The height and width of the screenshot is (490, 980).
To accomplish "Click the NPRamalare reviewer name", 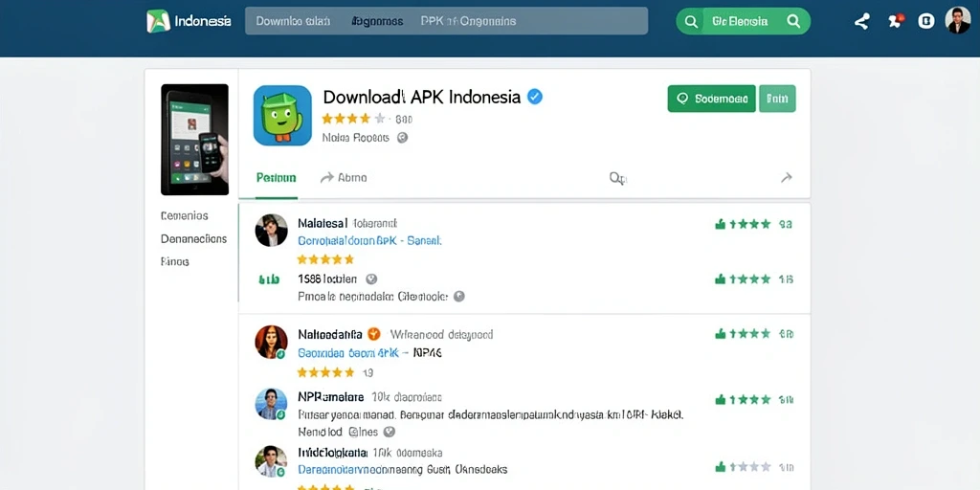I will tap(330, 397).
